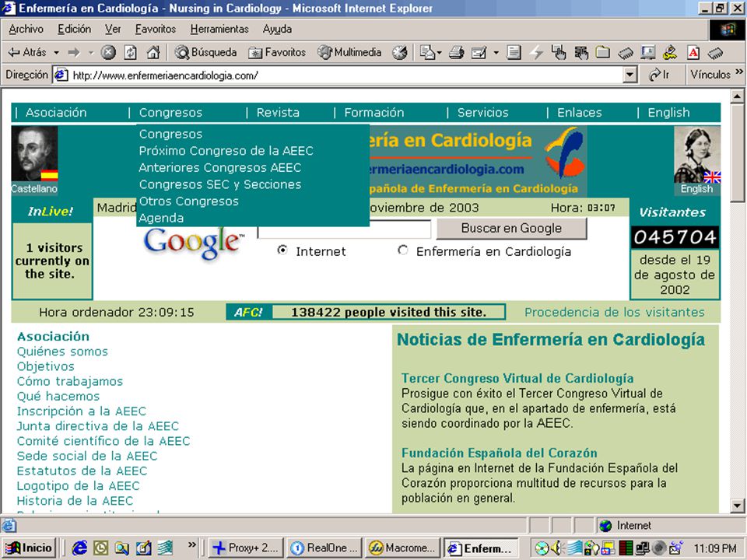Screen dimensions: 747x560
Task: Click the Castellano portrait thumbnail
Action: pos(34,154)
